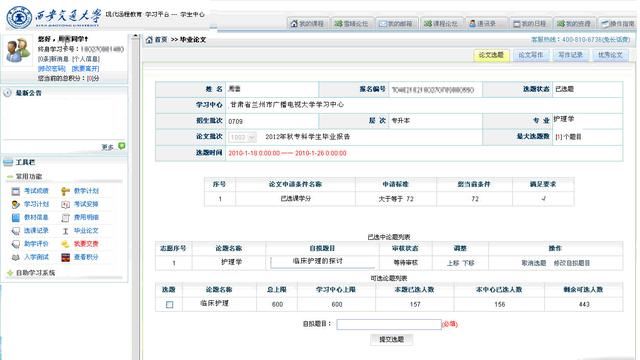Open 考试安排 in the sidebar
Viewport: 640px width, 360px height.
86,204
